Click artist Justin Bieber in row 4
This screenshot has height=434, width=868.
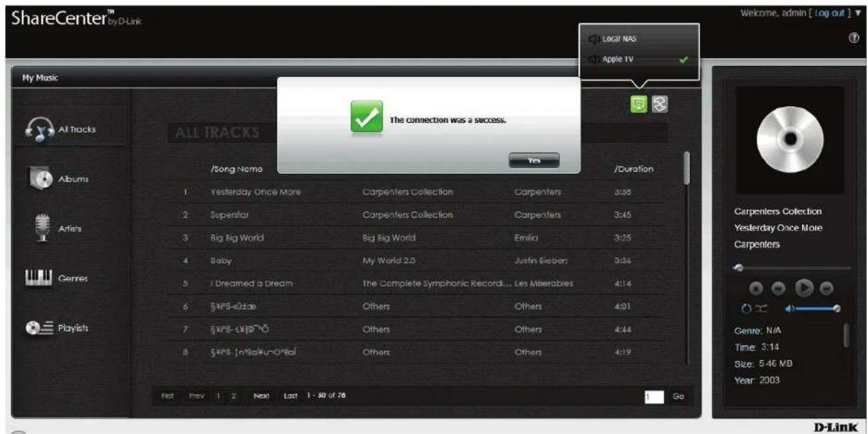click(x=541, y=261)
